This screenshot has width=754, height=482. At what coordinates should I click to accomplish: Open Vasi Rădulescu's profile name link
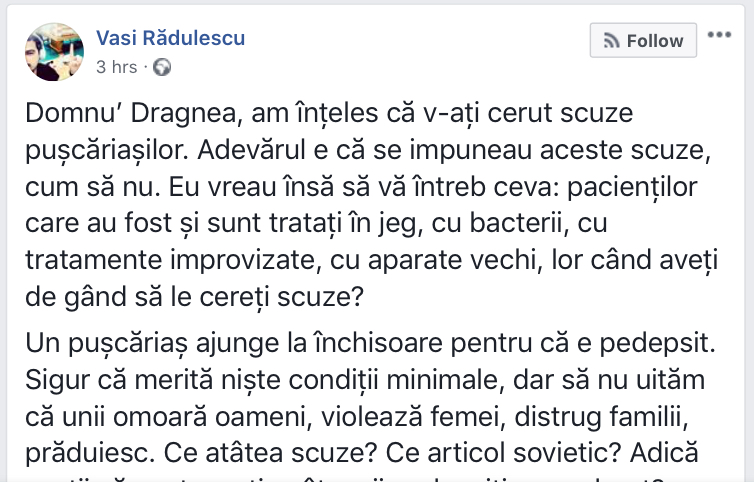pyautogui.click(x=170, y=38)
